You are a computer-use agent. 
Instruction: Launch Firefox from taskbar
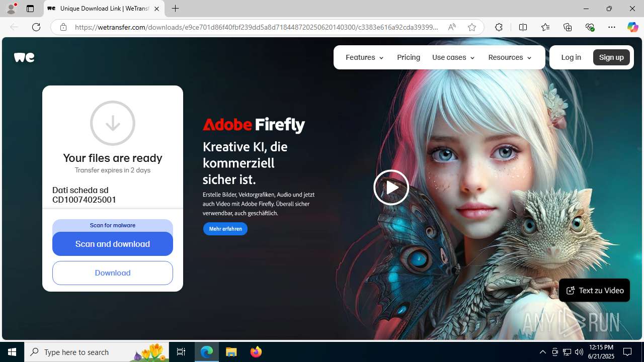point(256,352)
